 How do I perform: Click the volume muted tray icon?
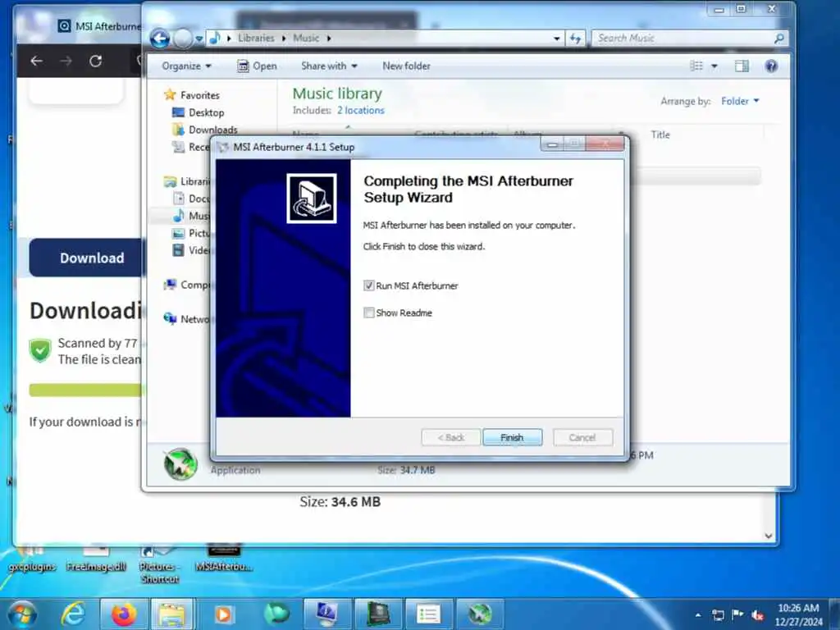click(757, 615)
